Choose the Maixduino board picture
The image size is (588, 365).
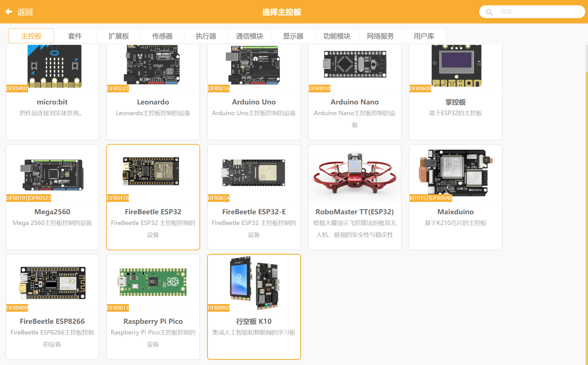click(455, 173)
